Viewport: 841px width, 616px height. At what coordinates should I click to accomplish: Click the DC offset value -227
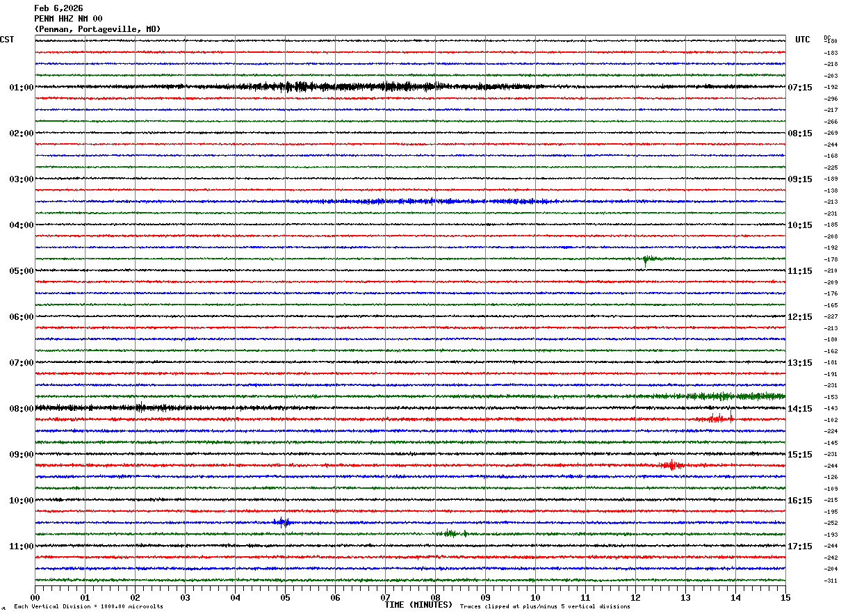tap(831, 316)
